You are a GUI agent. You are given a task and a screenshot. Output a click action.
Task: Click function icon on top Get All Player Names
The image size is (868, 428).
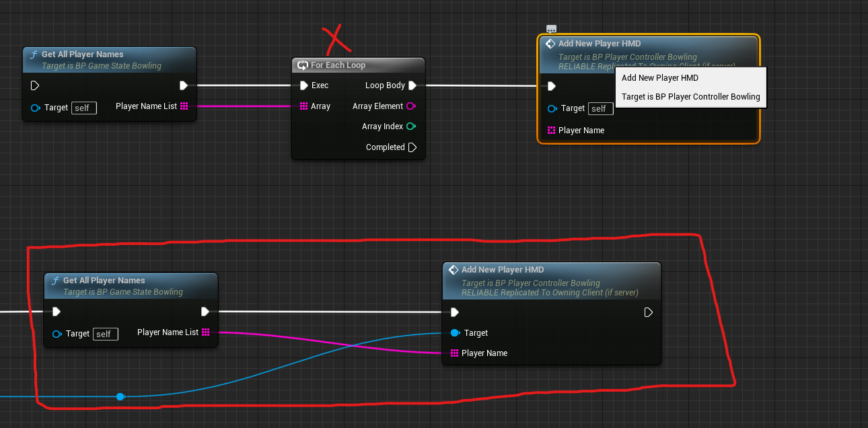tap(34, 55)
